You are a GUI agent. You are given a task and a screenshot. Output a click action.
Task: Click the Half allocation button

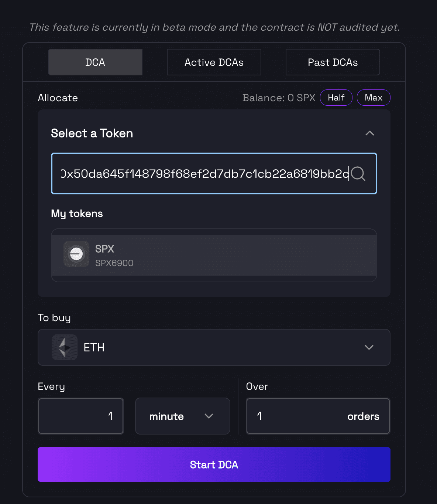pyautogui.click(x=336, y=98)
